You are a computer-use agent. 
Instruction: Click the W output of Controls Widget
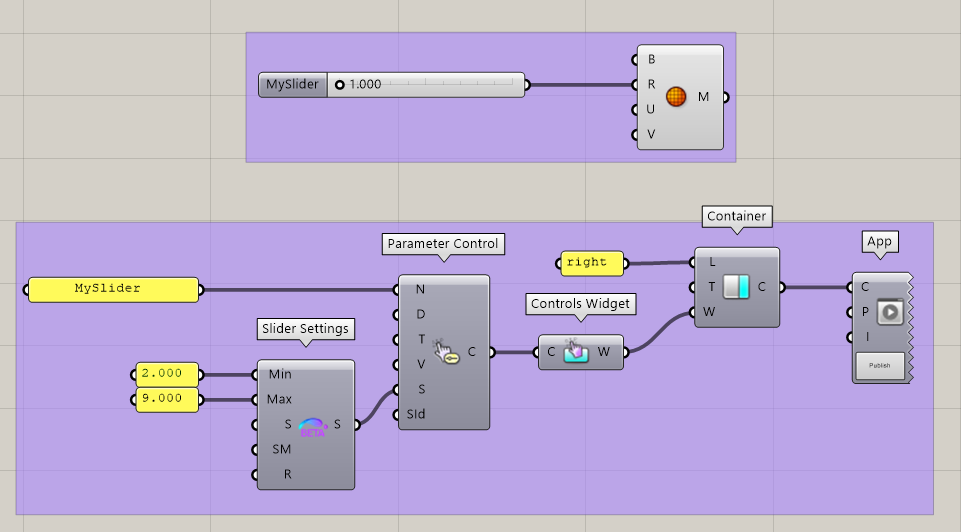[x=604, y=352]
